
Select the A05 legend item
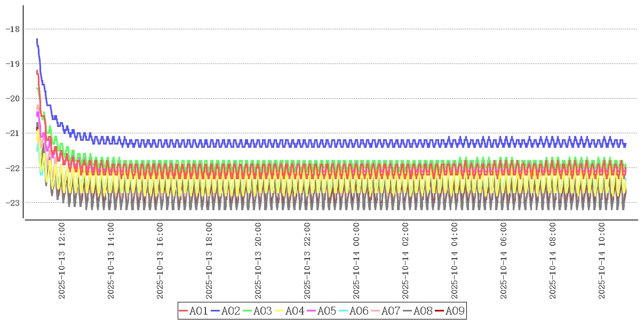[x=321, y=311]
